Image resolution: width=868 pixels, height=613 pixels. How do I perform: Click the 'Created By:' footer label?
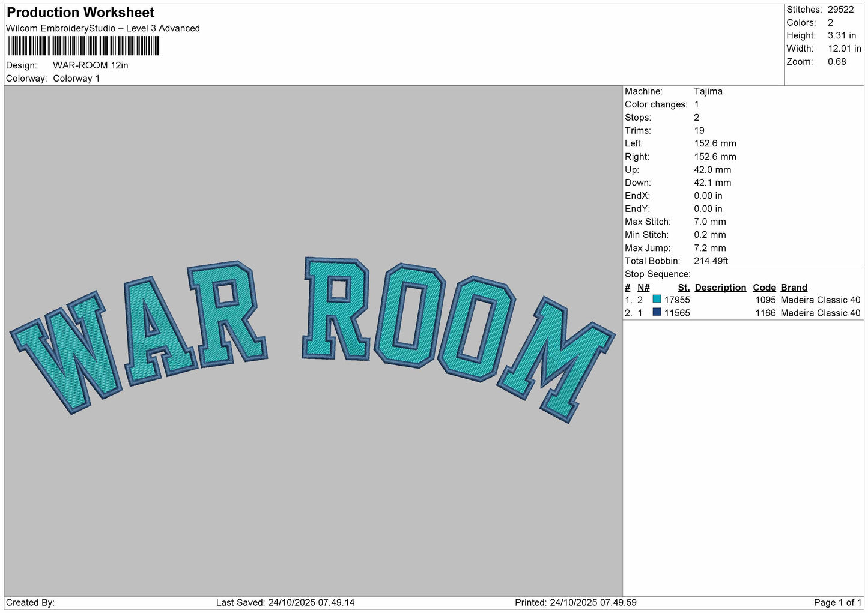click(x=30, y=603)
